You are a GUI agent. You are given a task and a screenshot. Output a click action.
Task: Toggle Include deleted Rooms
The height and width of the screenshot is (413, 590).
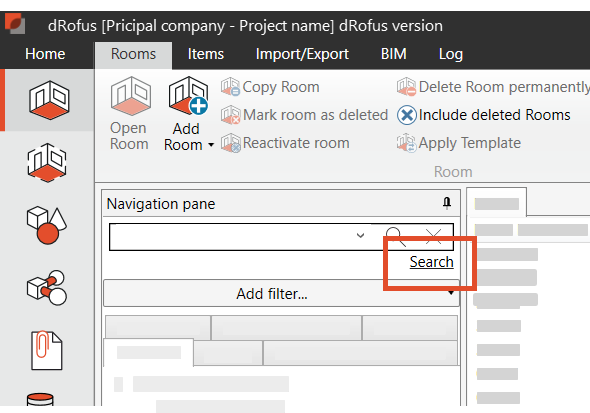tap(484, 115)
